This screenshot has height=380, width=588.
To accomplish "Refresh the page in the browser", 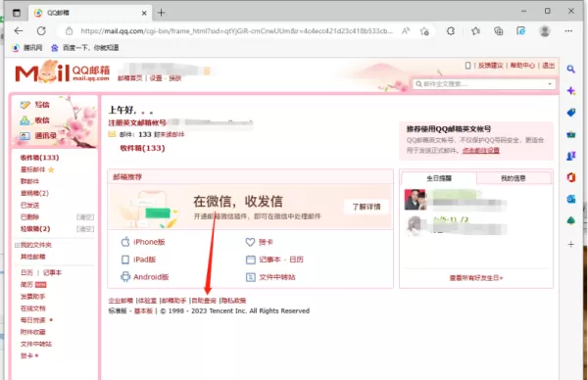I will [x=41, y=31].
